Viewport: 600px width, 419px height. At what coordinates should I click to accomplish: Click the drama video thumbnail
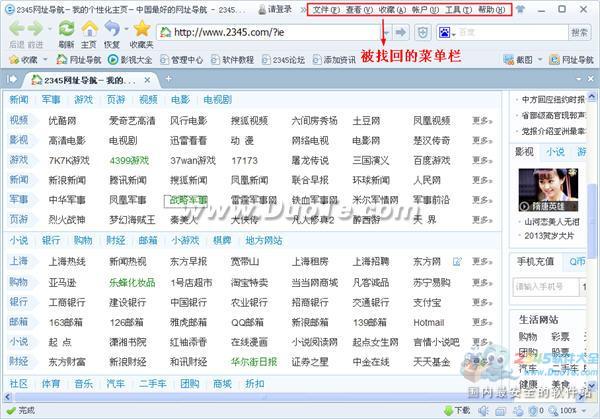548,190
